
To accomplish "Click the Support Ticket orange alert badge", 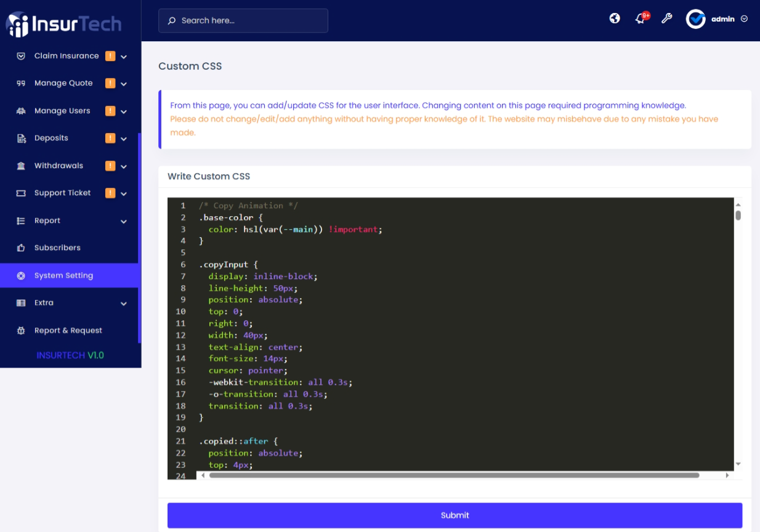I will click(110, 193).
